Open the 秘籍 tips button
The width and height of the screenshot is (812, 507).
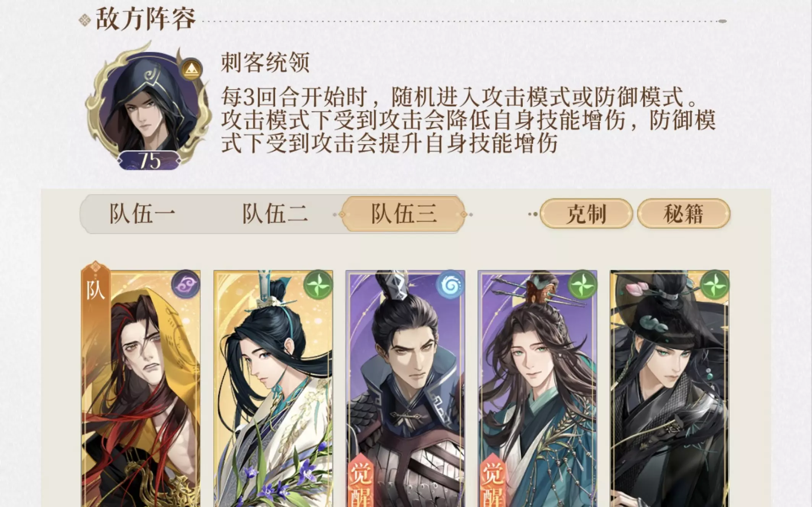683,214
